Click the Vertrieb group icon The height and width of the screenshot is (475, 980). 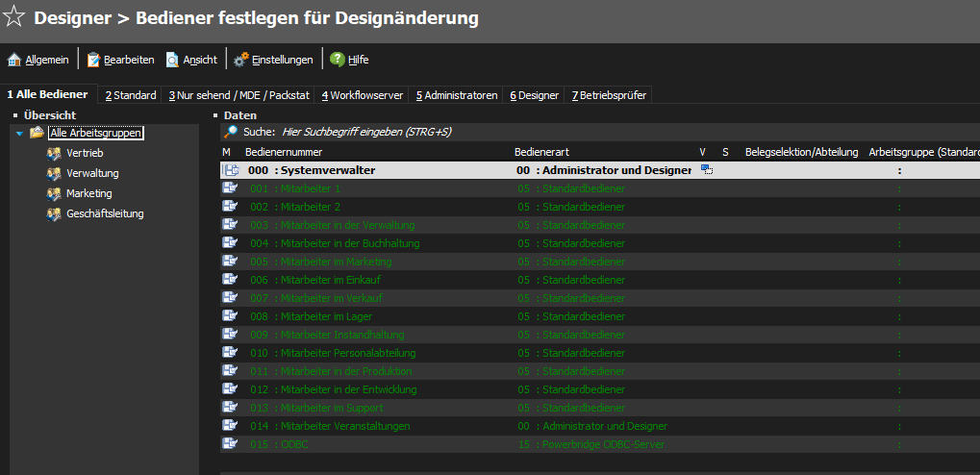(53, 154)
